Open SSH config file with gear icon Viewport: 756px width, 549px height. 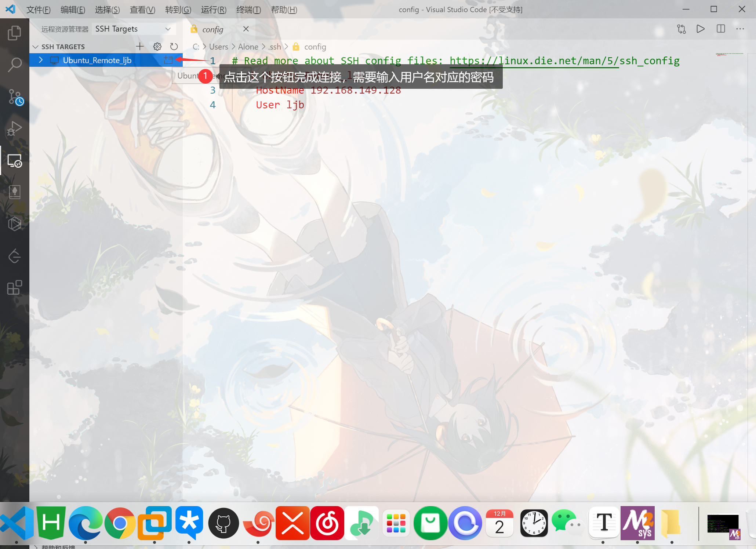point(157,47)
